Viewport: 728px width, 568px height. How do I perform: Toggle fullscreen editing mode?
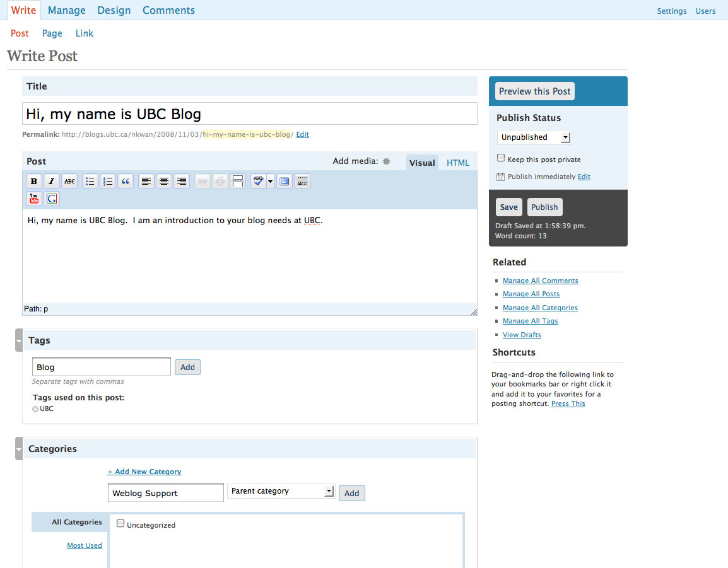[x=284, y=181]
